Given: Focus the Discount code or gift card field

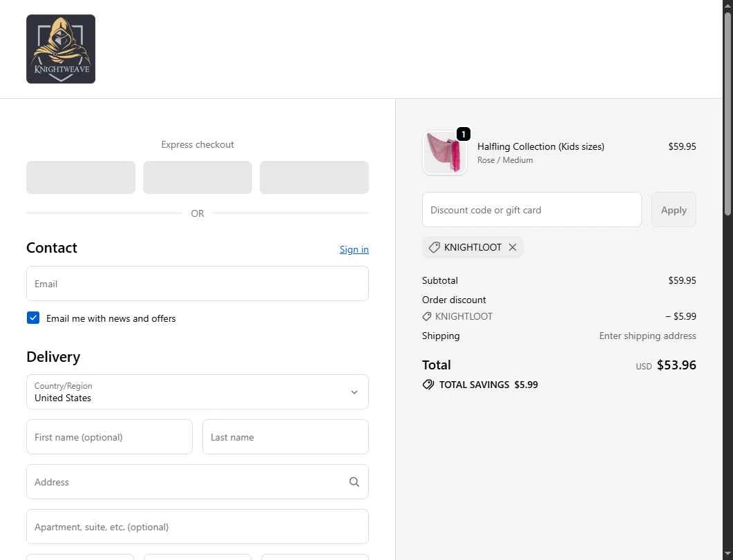Looking at the screenshot, I should [532, 210].
